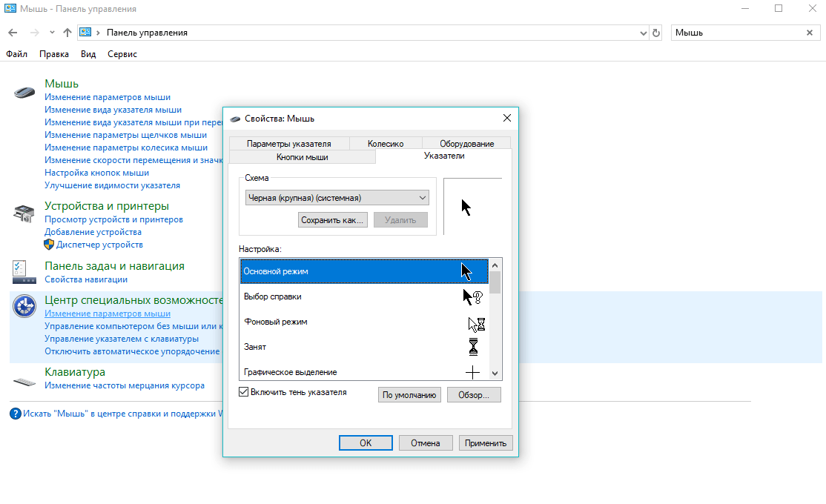
Task: Open Изменение вида указателя мыши link
Action: [x=113, y=110]
